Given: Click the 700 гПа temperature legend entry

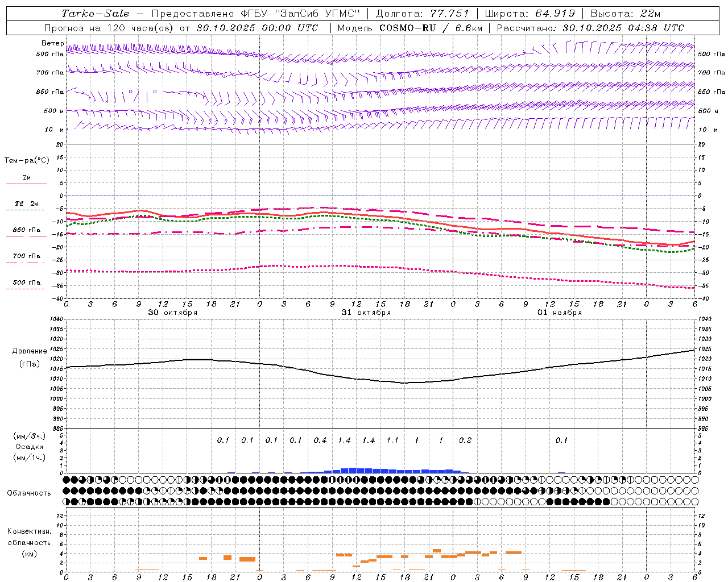Looking at the screenshot, I should 26,256.
